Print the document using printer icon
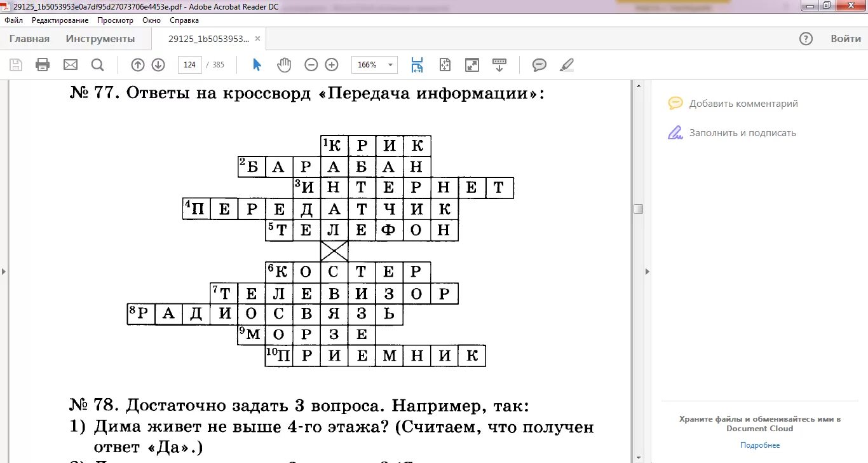This screenshot has height=463, width=868. [x=43, y=64]
